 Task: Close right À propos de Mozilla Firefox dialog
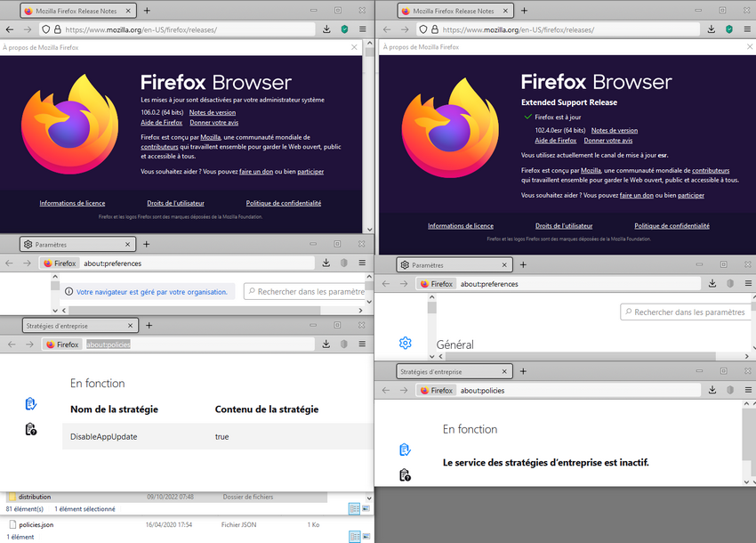(x=750, y=47)
